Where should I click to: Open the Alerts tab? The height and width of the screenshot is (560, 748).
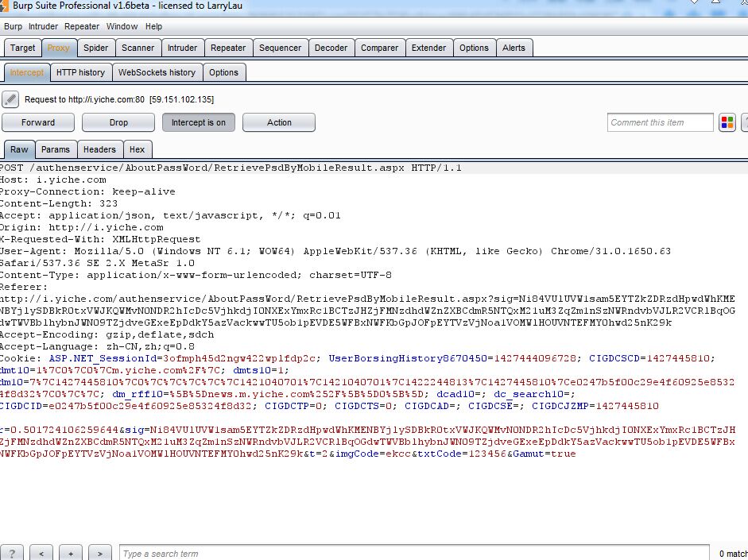514,48
